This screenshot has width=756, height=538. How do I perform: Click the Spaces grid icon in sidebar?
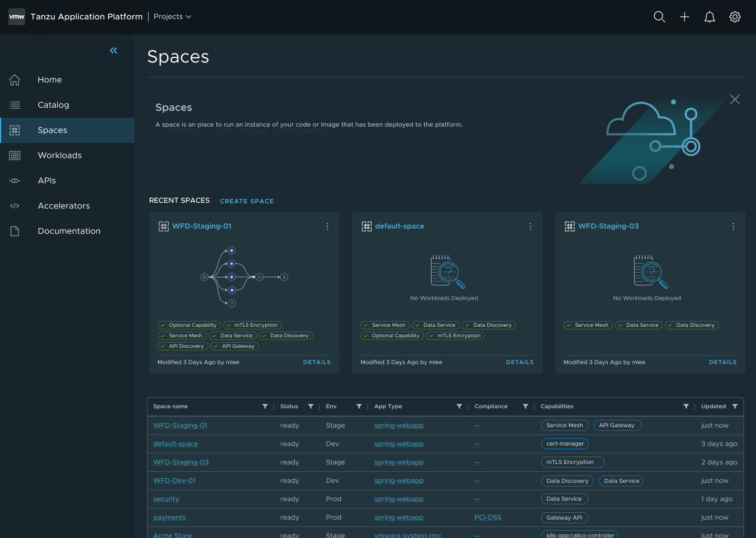click(x=15, y=130)
